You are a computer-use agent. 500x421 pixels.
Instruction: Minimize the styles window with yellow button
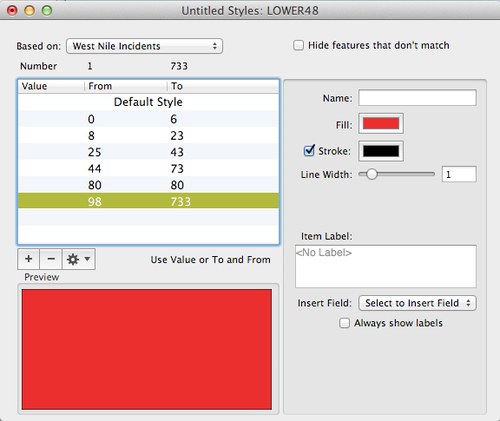click(x=29, y=11)
